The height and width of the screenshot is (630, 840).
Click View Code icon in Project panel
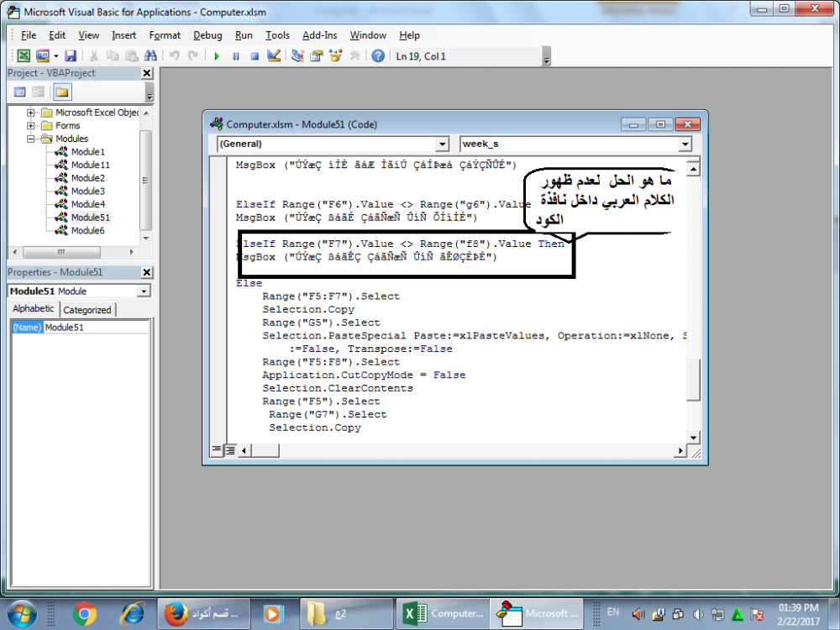(20, 92)
